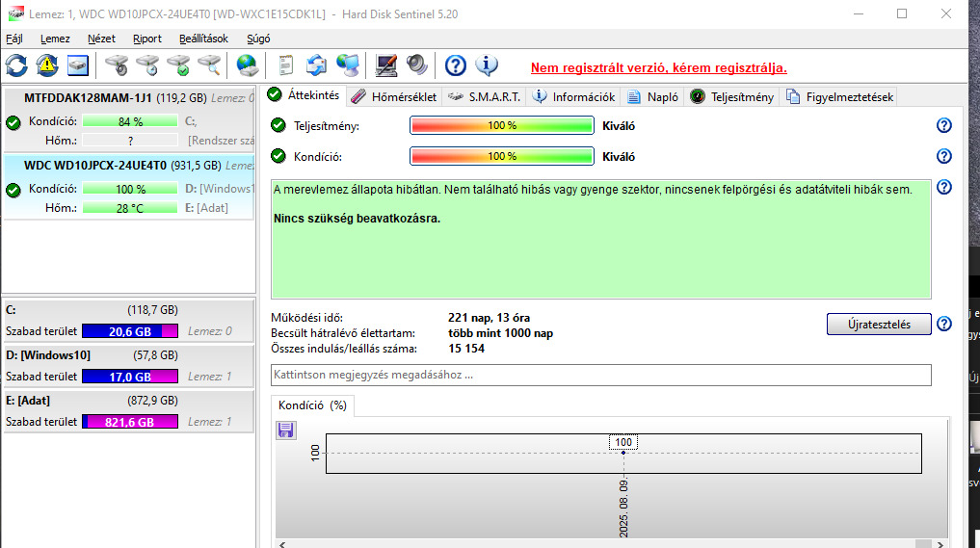This screenshot has height=548, width=980.
Task: Select the E: [Adat] partition entry
Action: 128,411
